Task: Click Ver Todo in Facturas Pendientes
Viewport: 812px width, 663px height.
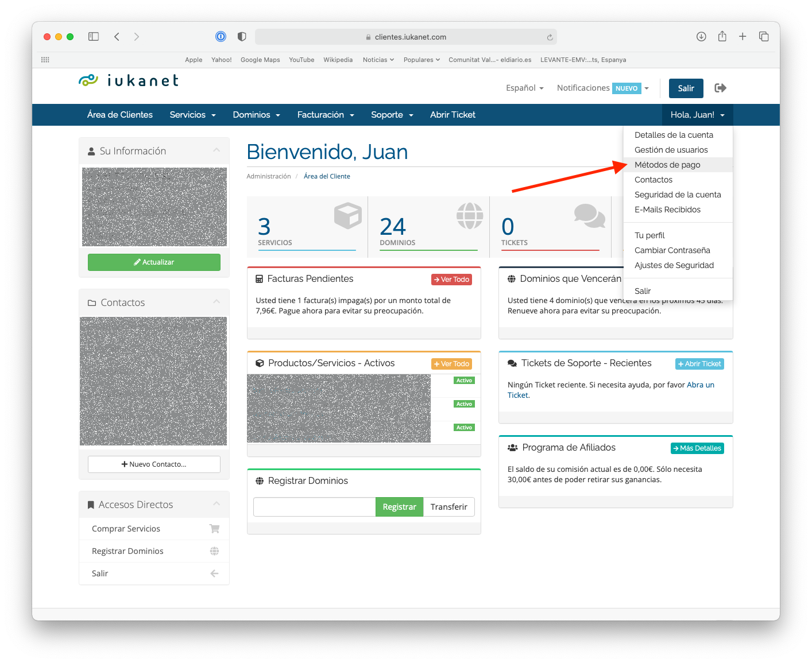Action: [451, 280]
